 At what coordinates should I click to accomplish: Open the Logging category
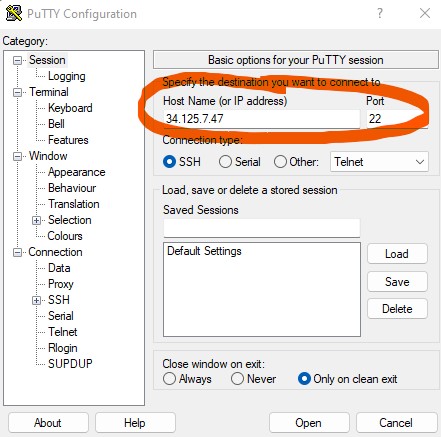[x=67, y=76]
